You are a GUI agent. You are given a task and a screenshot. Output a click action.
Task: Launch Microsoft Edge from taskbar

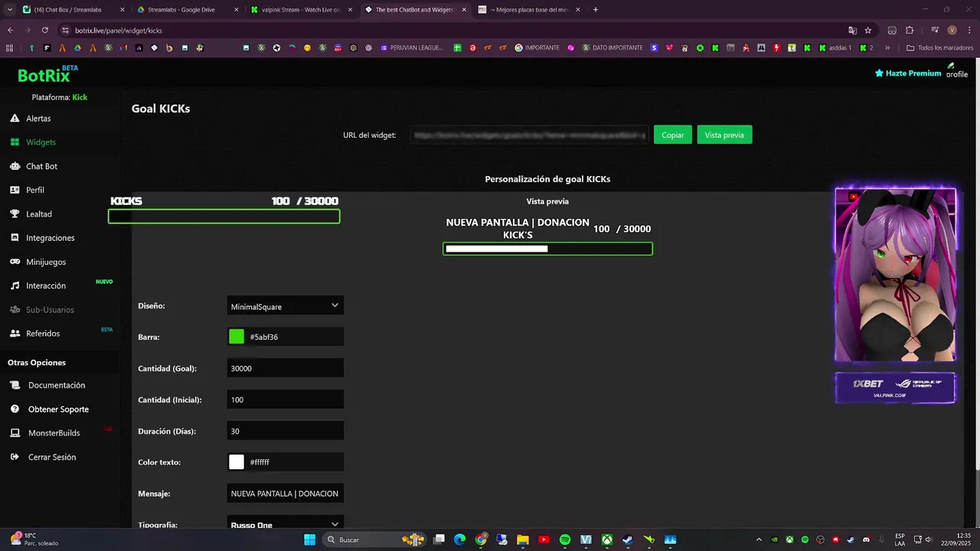point(459,540)
